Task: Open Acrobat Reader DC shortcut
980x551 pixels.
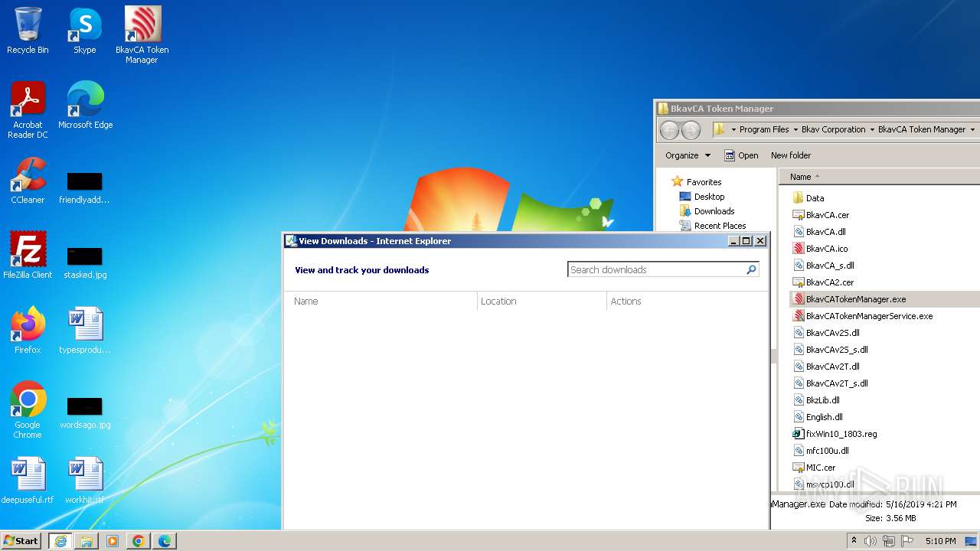Action: 28,110
